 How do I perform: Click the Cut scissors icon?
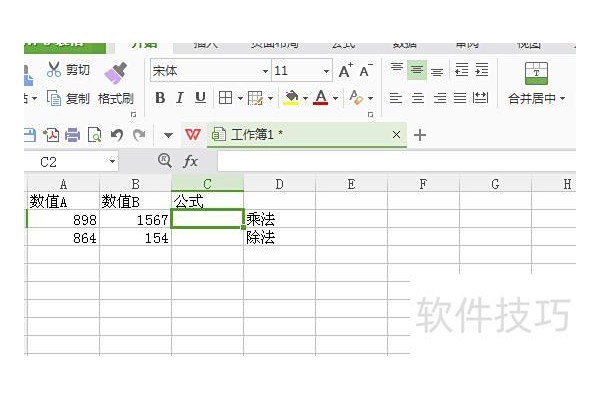click(54, 69)
